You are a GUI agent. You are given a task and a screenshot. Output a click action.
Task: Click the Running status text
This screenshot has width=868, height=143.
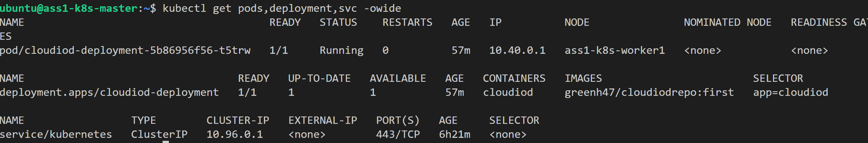341,50
